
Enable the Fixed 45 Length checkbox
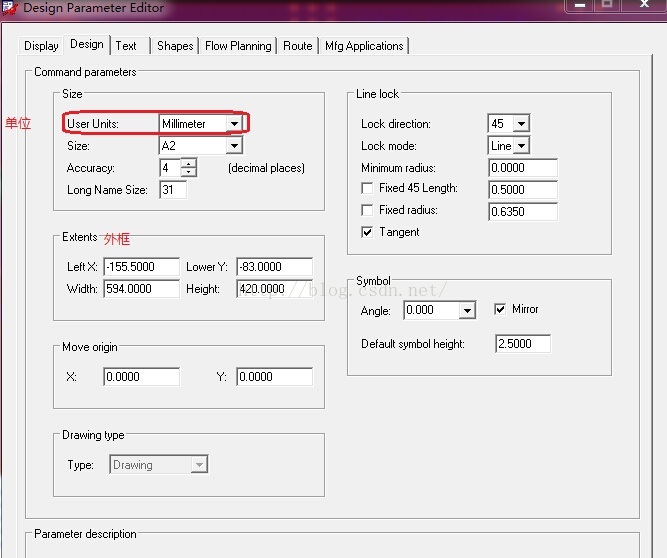point(368,188)
